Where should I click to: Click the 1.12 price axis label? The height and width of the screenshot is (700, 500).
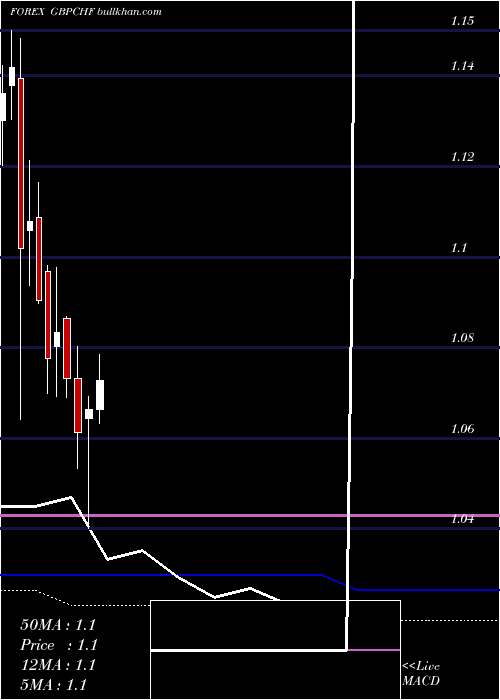pos(462,157)
